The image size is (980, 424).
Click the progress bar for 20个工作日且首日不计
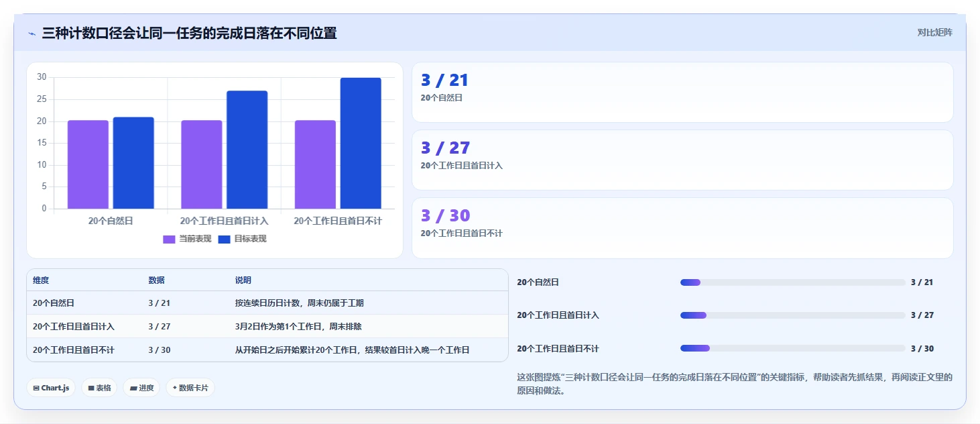point(792,348)
